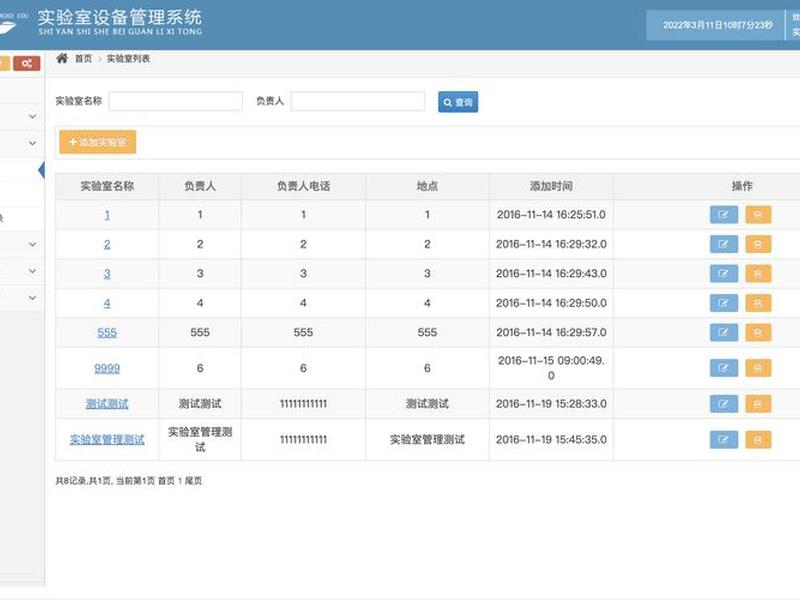Click 实验室名称 column header
This screenshot has width=800, height=600.
click(x=107, y=186)
